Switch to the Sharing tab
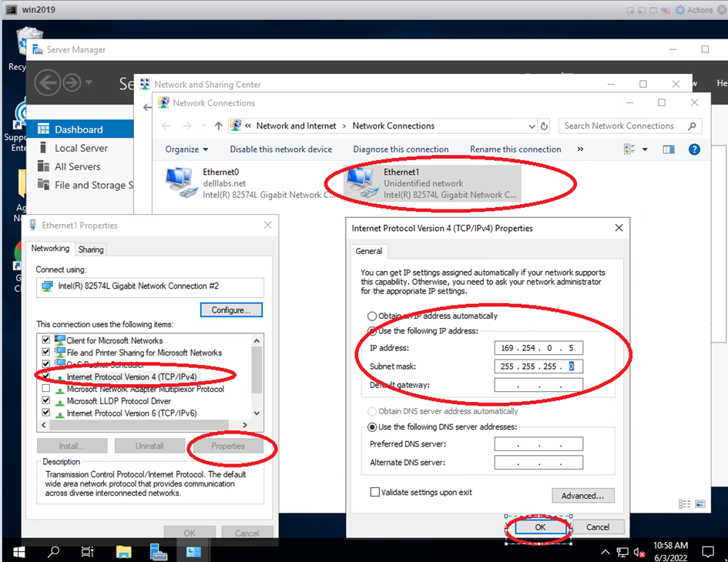The width and height of the screenshot is (728, 562). pos(91,249)
